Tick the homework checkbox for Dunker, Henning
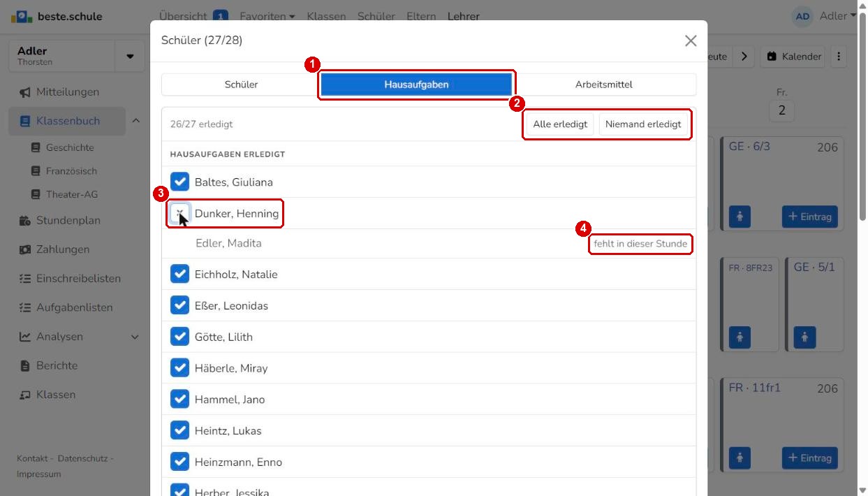 point(180,214)
